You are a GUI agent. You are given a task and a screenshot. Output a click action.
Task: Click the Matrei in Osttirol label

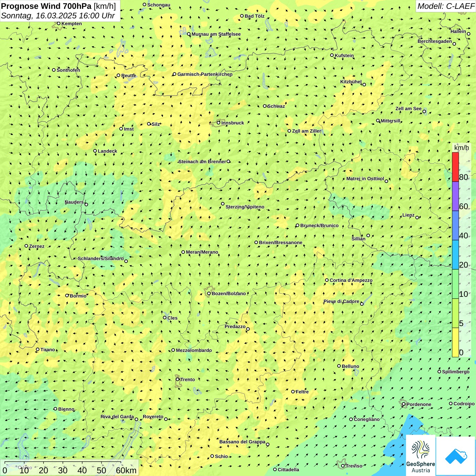[365, 178]
